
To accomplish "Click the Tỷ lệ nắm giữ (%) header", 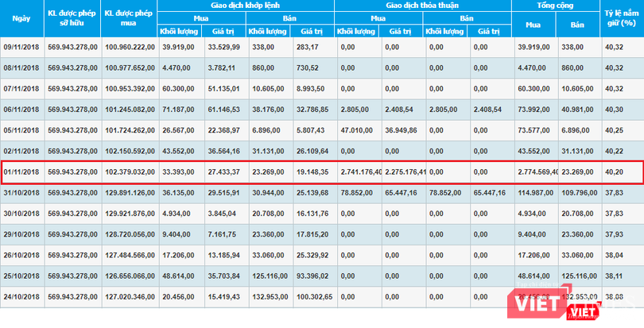I will (620, 17).
